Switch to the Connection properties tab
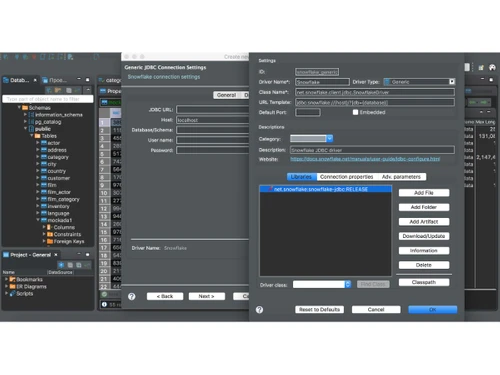 347,177
